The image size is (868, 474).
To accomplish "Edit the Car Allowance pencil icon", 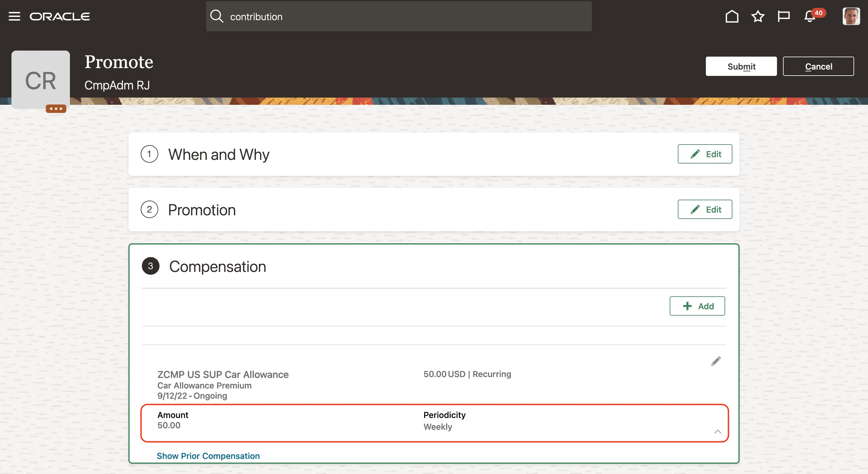I will (716, 361).
